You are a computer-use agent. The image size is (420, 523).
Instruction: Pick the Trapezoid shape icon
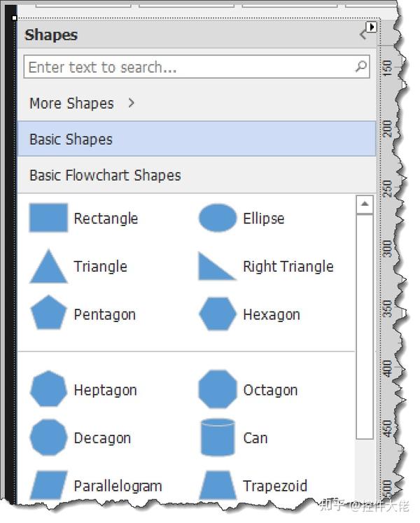coord(218,485)
